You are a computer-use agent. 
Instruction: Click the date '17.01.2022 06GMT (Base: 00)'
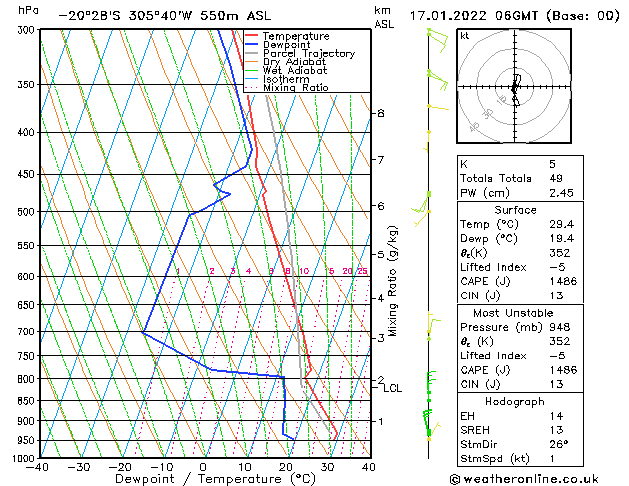(x=515, y=16)
